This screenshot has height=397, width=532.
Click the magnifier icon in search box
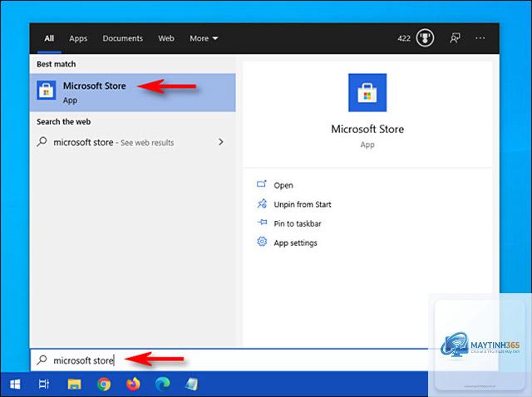coord(42,360)
